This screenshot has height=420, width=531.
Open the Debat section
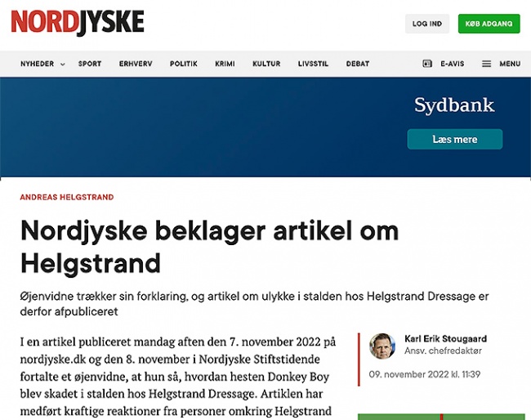(x=358, y=64)
